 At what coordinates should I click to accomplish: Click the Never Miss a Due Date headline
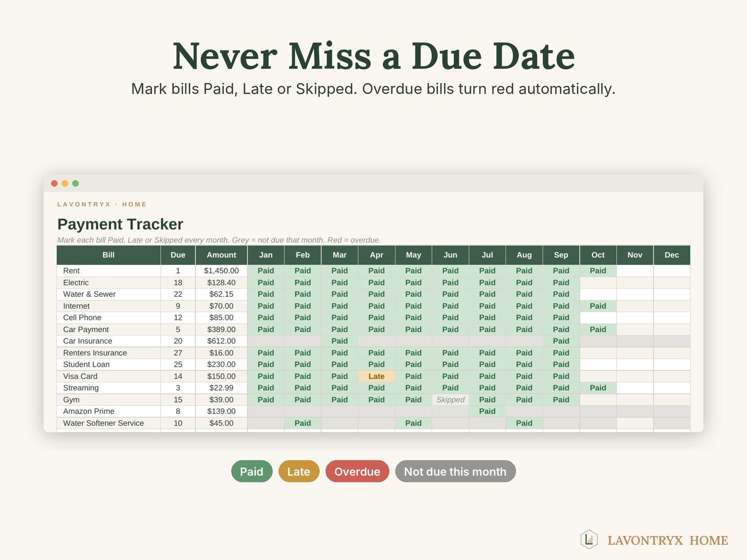[x=374, y=56]
